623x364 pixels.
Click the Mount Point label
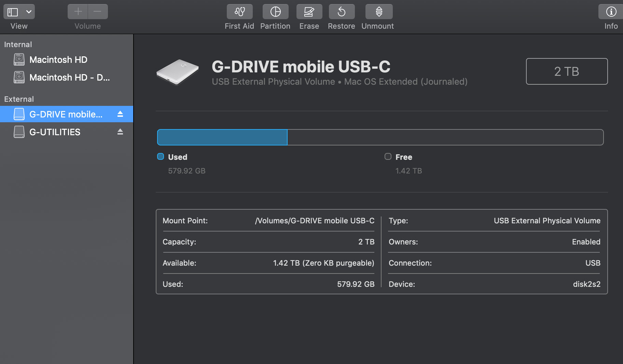pos(185,221)
